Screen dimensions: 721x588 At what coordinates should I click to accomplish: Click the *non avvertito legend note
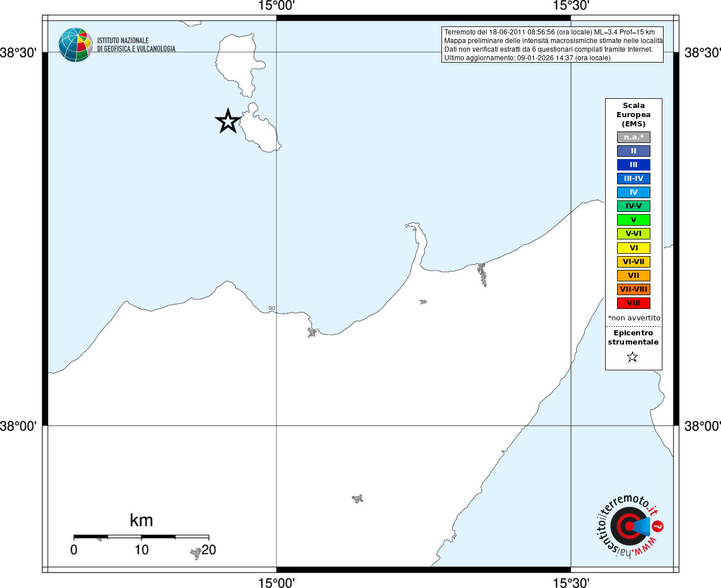[x=634, y=318]
